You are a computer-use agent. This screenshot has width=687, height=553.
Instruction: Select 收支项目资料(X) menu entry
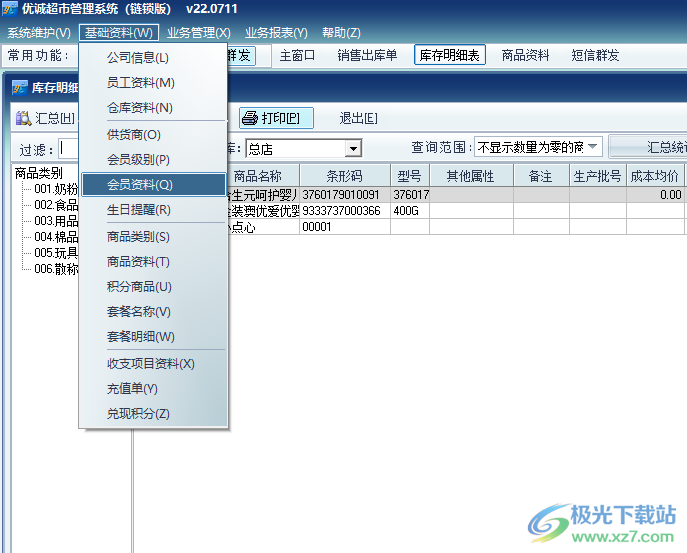pyautogui.click(x=153, y=363)
